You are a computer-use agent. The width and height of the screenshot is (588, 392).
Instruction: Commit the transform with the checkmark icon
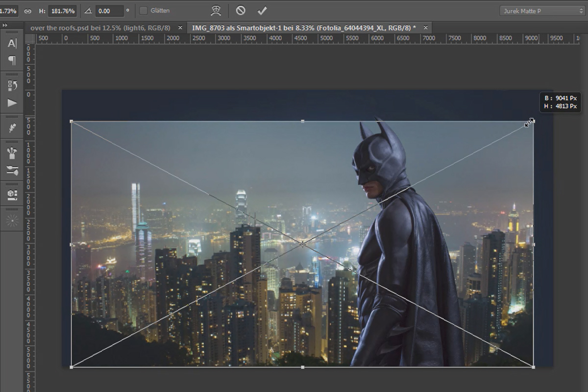tap(262, 10)
